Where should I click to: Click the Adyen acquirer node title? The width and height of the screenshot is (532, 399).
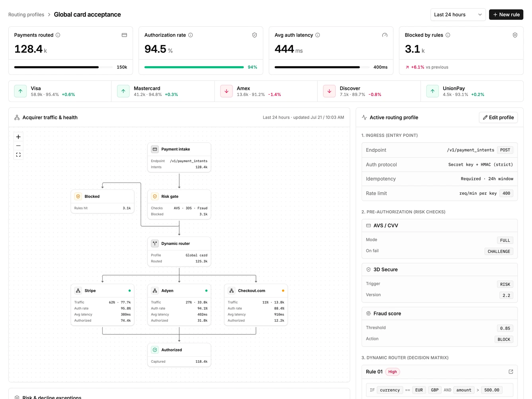pos(167,291)
